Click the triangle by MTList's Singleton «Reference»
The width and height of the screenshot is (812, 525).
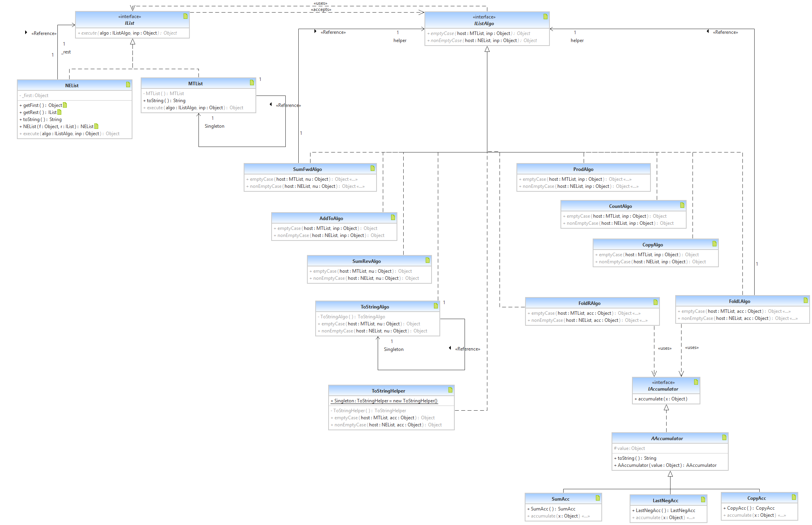271,104
